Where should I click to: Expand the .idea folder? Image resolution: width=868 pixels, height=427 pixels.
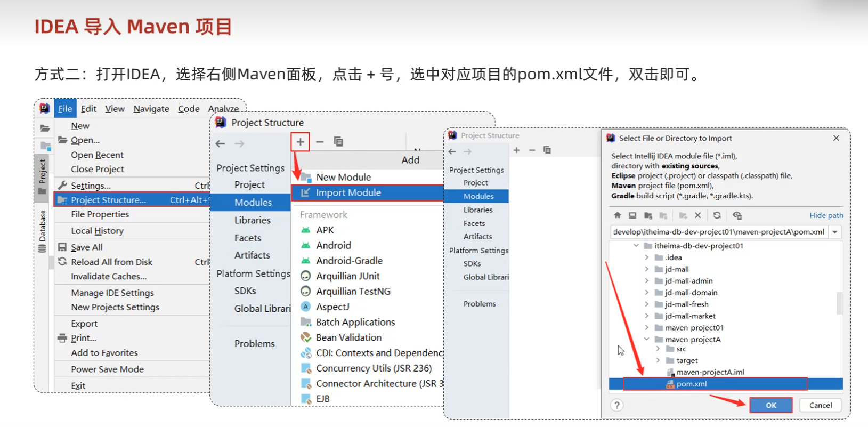point(647,257)
